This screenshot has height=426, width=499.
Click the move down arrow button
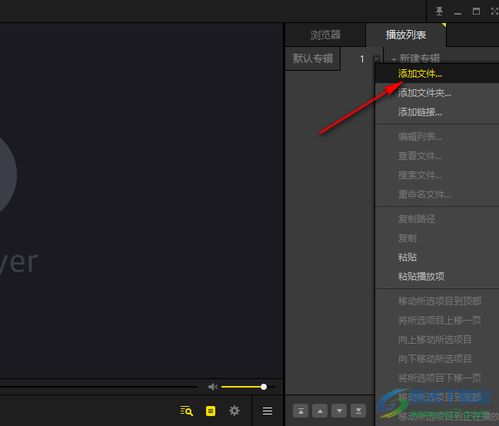tap(339, 411)
